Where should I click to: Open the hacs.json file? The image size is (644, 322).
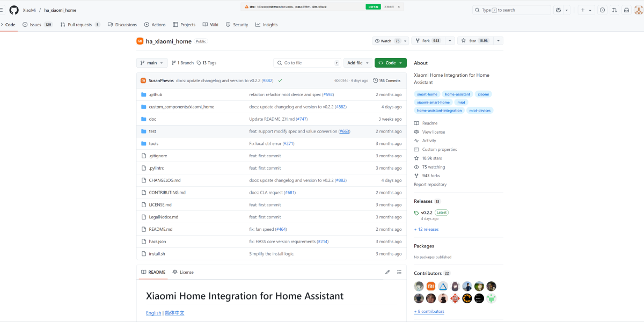157,241
